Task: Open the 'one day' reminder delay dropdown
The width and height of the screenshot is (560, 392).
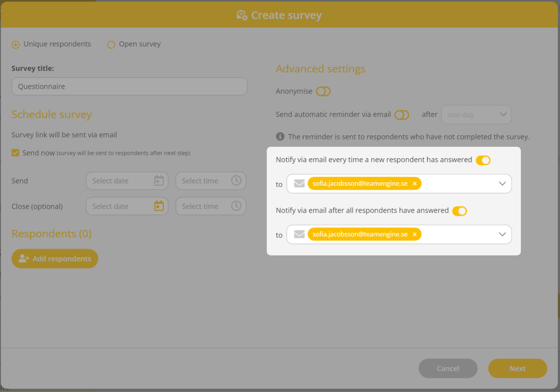Action: click(x=476, y=115)
